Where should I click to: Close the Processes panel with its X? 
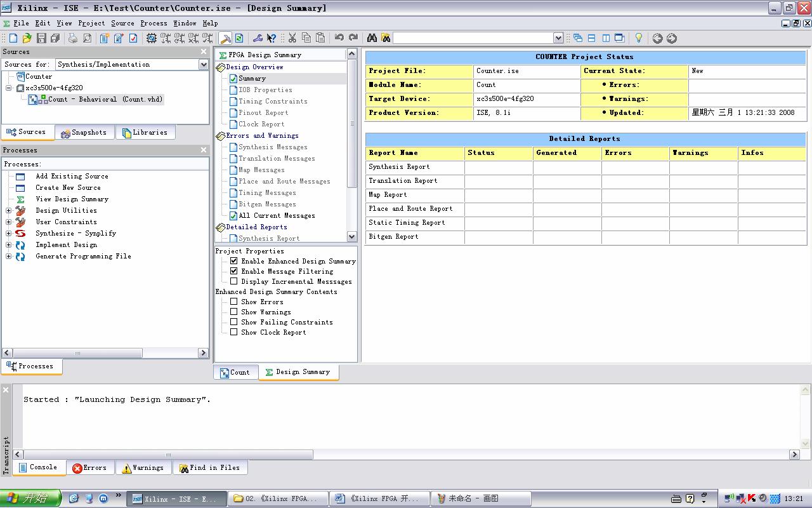click(204, 150)
